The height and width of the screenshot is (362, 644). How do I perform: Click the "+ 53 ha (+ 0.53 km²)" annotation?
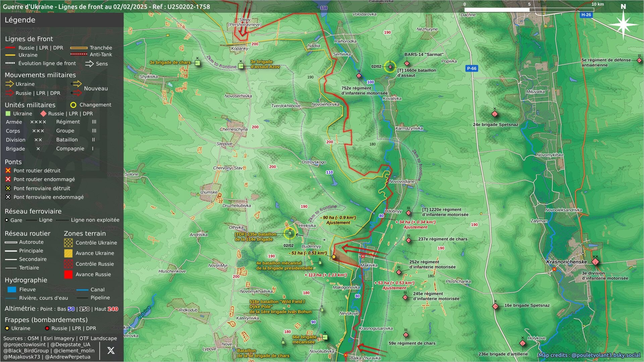(x=394, y=283)
